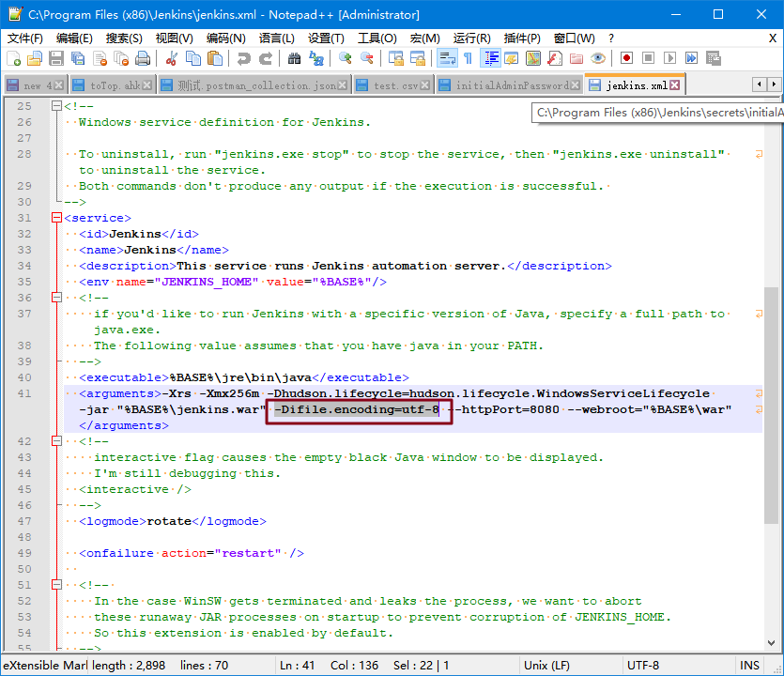Toggle show all characters (pilcrow)

468,58
